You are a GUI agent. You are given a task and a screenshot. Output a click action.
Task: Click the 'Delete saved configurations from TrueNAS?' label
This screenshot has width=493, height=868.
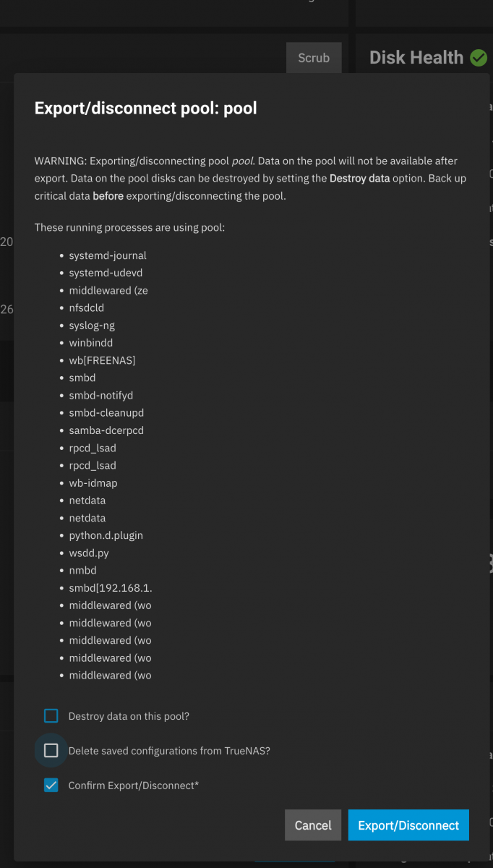coord(169,751)
